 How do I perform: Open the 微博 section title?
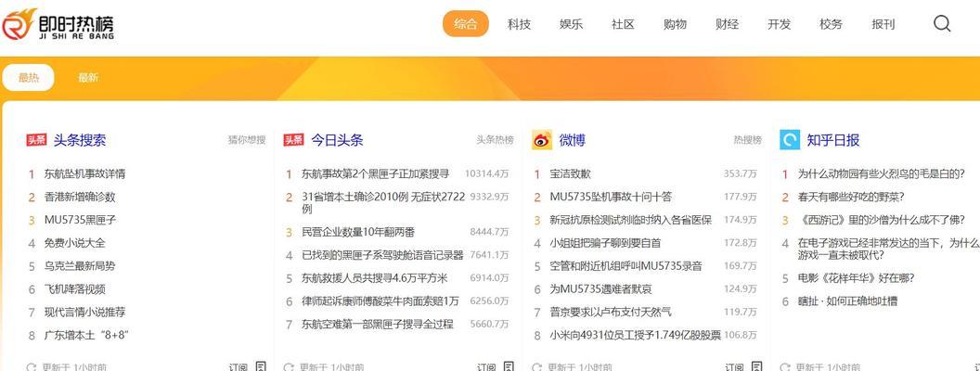572,140
